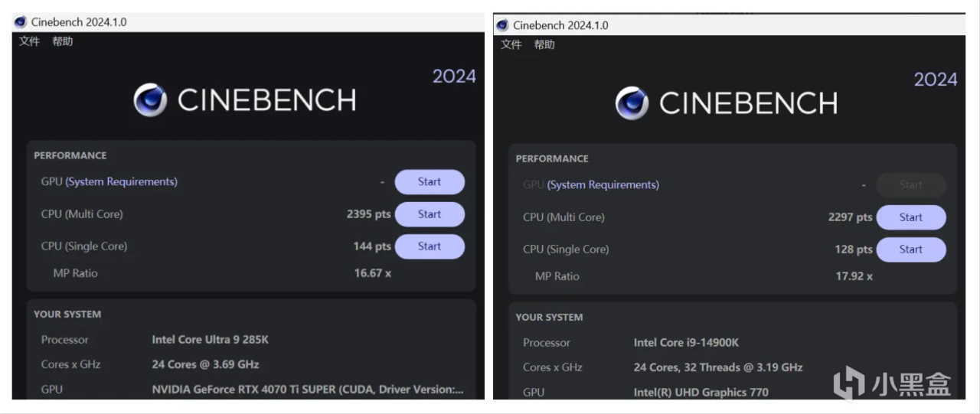980x414 pixels.
Task: Start the Single Core test showing 128 pts
Action: (910, 249)
